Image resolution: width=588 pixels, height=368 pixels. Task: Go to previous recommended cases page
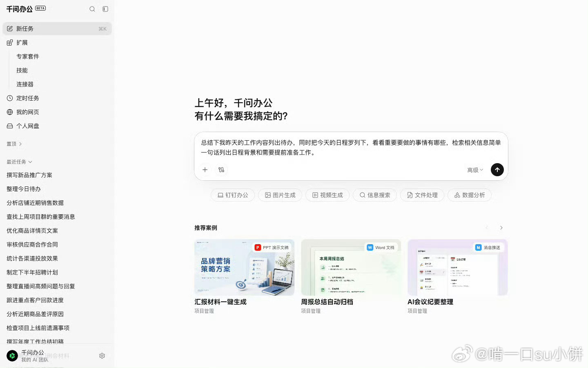coord(487,228)
